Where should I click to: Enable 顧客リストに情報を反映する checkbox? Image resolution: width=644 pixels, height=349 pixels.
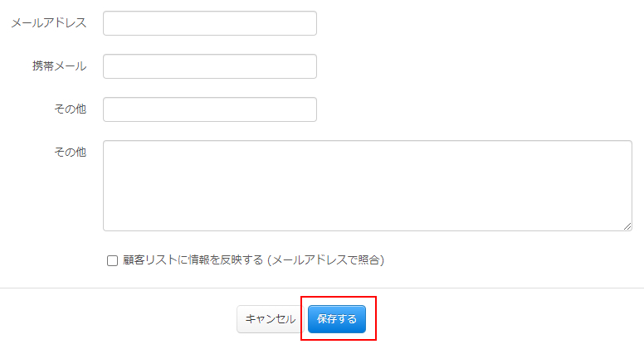click(x=113, y=260)
